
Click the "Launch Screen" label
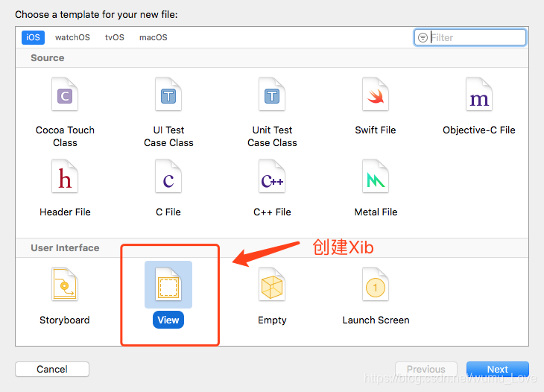tap(376, 320)
